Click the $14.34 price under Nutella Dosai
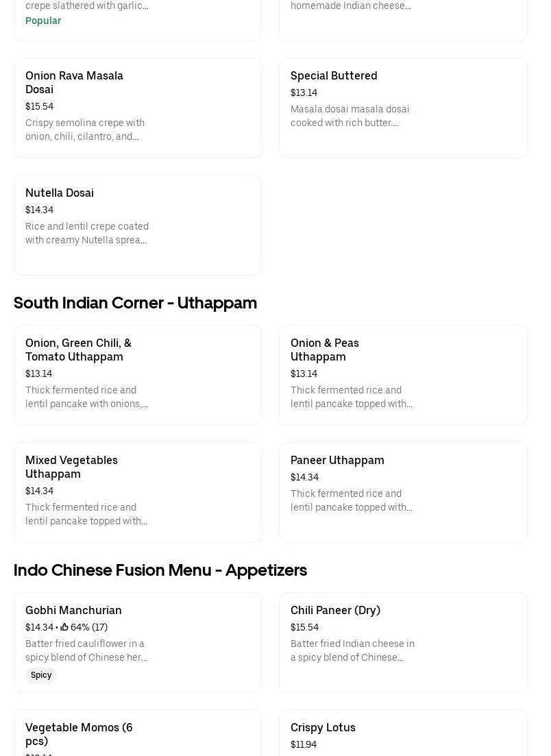This screenshot has height=756, width=551. pyautogui.click(x=39, y=210)
